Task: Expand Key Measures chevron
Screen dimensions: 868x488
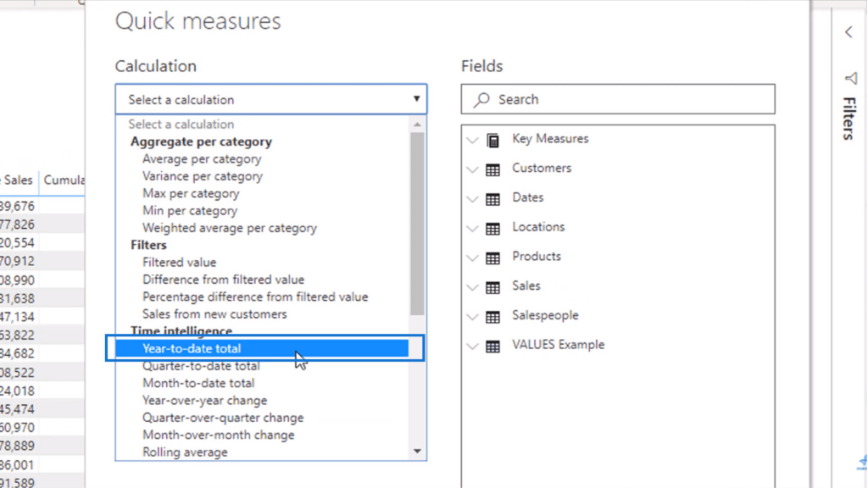Action: [472, 140]
